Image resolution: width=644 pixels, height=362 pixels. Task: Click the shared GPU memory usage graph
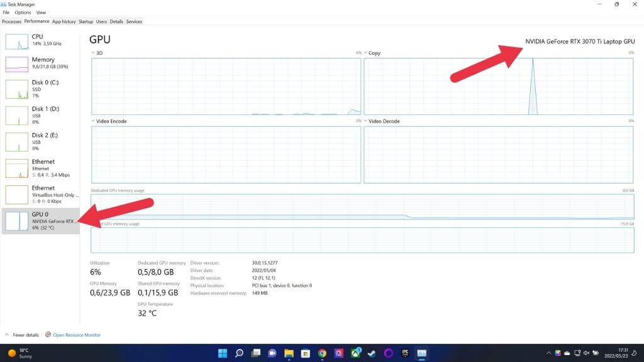[x=362, y=240]
